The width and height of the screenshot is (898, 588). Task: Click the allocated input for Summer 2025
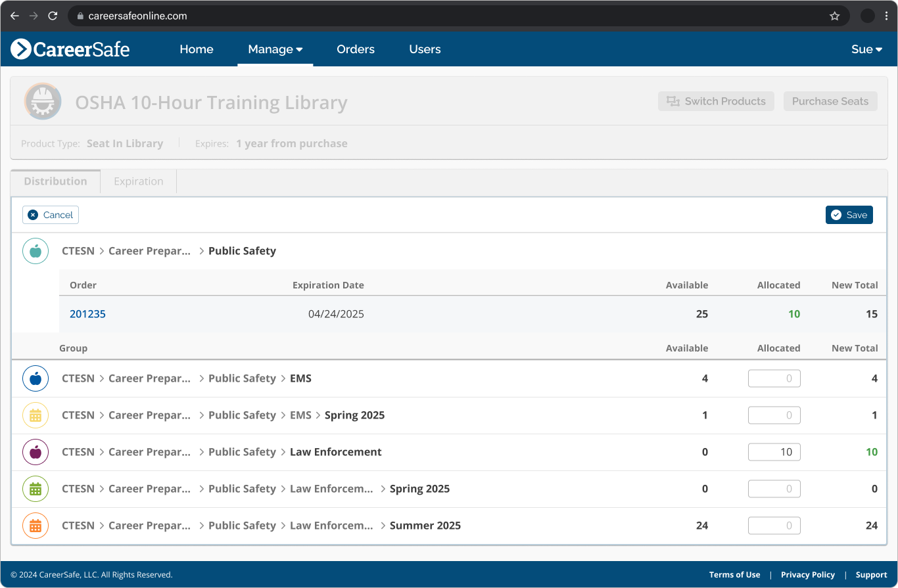pyautogui.click(x=774, y=526)
